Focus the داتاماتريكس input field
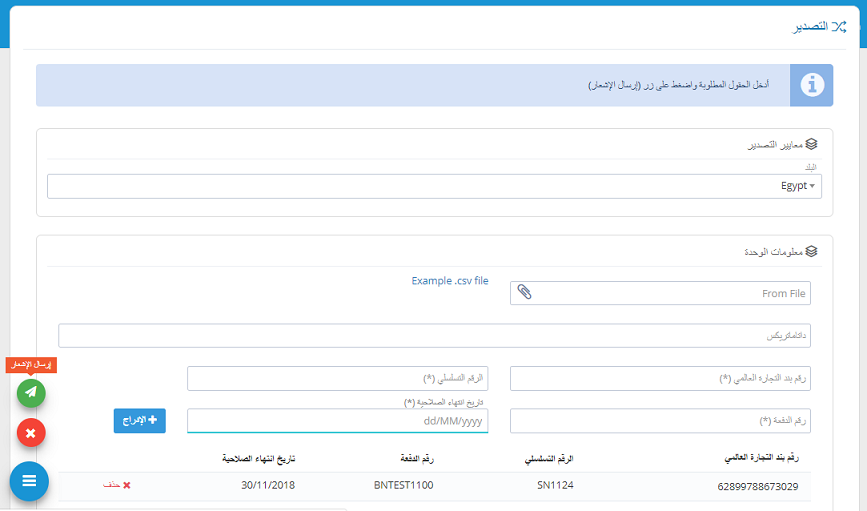Image resolution: width=867 pixels, height=511 pixels. (x=434, y=336)
